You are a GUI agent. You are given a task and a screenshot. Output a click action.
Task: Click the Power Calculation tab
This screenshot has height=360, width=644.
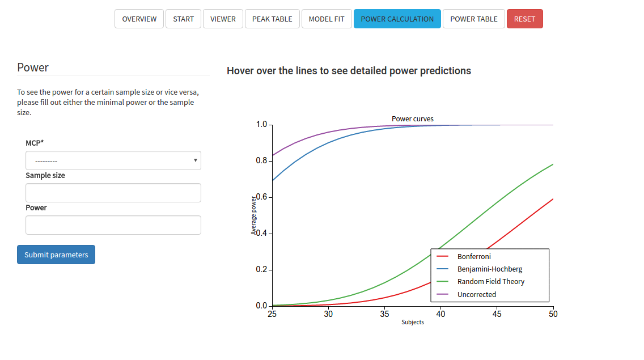coord(397,19)
